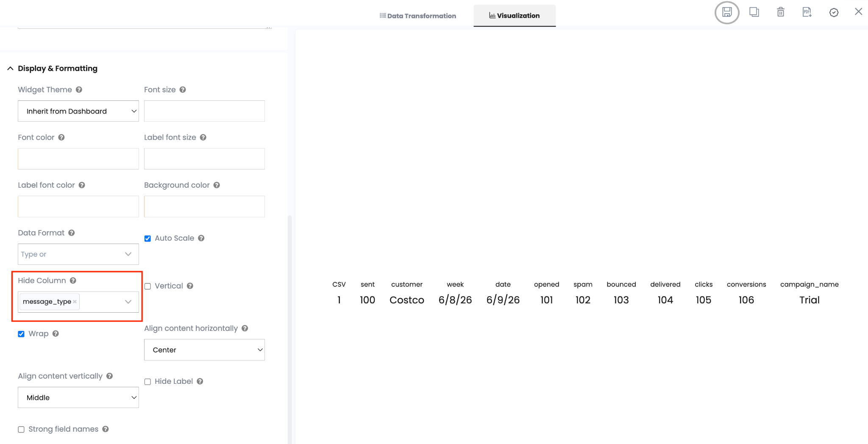Click the Font size input
Image resolution: width=868 pixels, height=444 pixels.
pos(204,111)
